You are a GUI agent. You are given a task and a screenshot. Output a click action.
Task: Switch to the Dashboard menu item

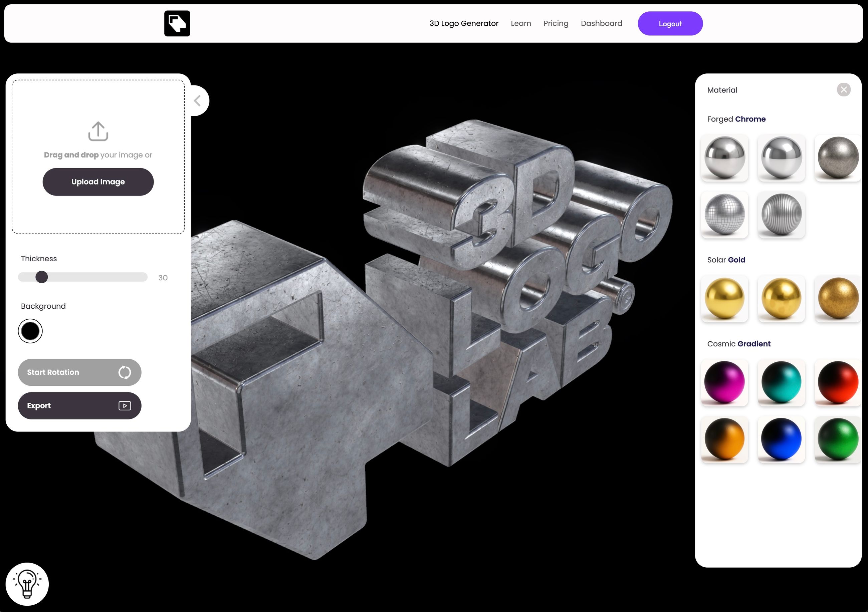point(601,23)
